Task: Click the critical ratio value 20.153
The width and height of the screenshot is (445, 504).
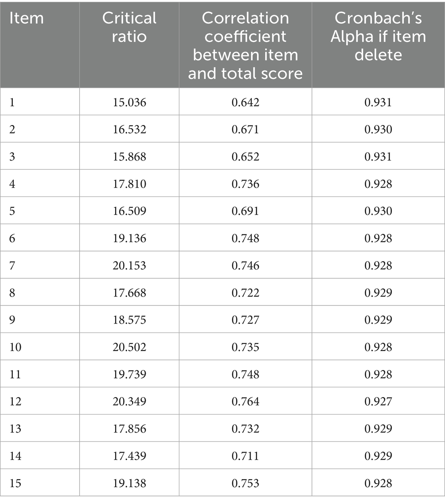Action: (x=129, y=265)
